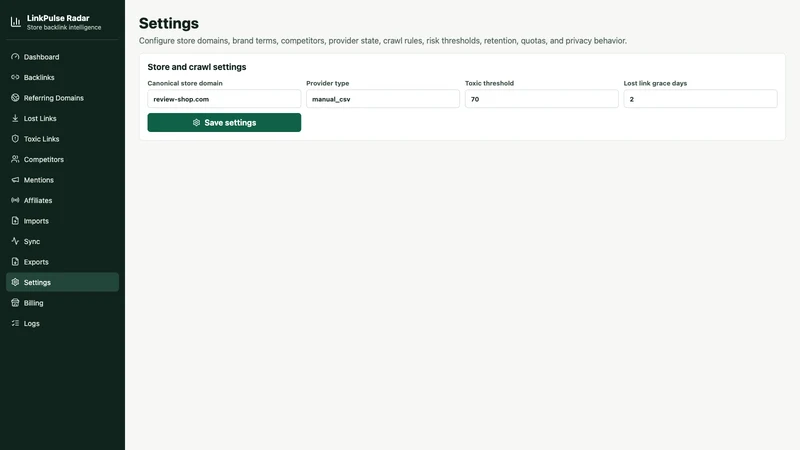The height and width of the screenshot is (450, 800).
Task: Go to Affiliates page
Action: (x=62, y=200)
